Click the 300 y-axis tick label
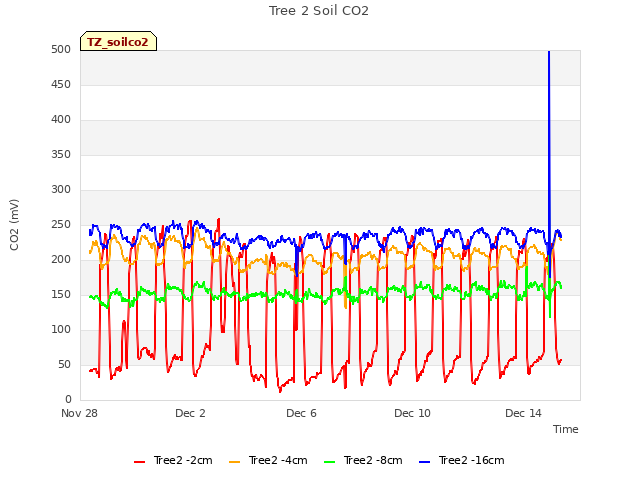This screenshot has height=480, width=640. pyautogui.click(x=61, y=190)
